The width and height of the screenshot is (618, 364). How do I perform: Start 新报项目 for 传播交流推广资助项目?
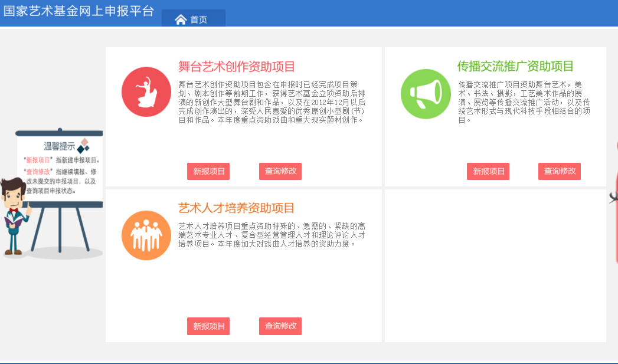click(x=488, y=172)
